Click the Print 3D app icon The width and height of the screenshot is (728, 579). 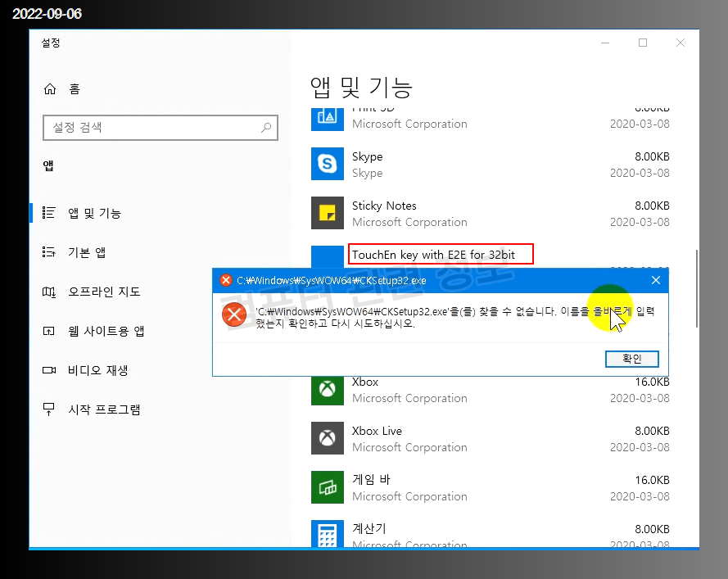pos(328,119)
